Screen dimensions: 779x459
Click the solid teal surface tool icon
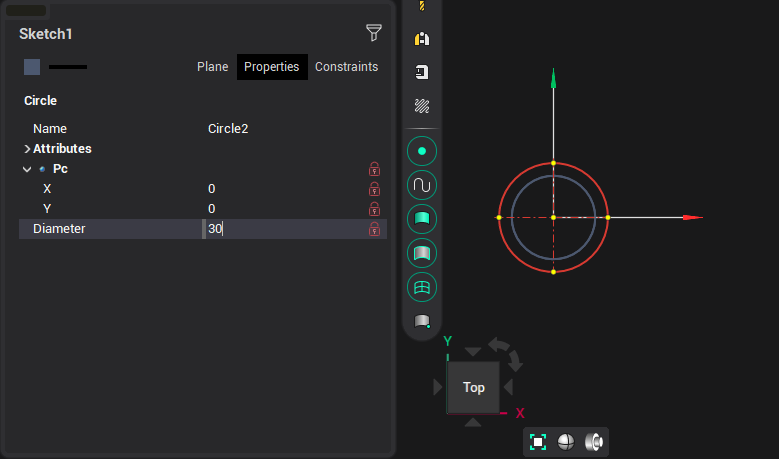pos(422,219)
